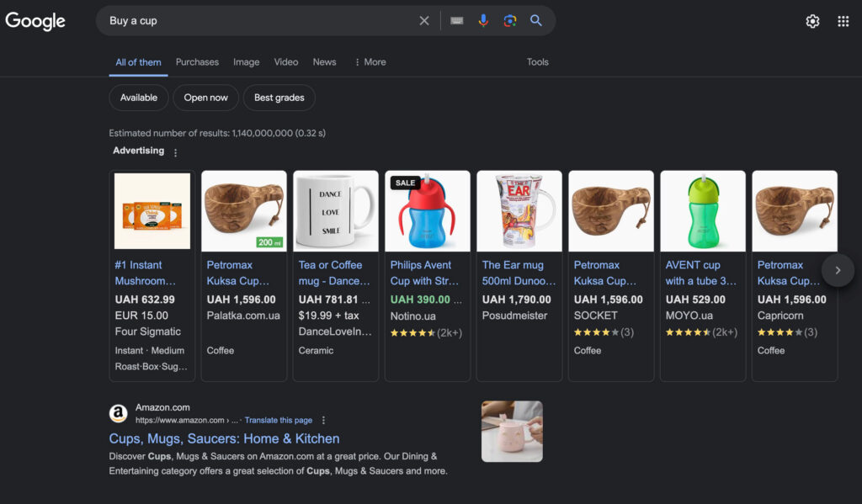Open quick settings gear icon
Image resolution: width=862 pixels, height=504 pixels.
tap(812, 21)
